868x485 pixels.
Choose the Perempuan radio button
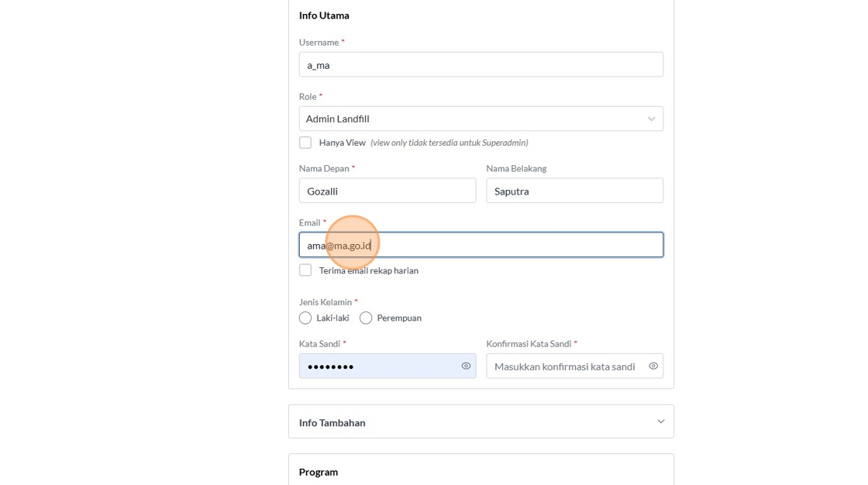coord(366,318)
